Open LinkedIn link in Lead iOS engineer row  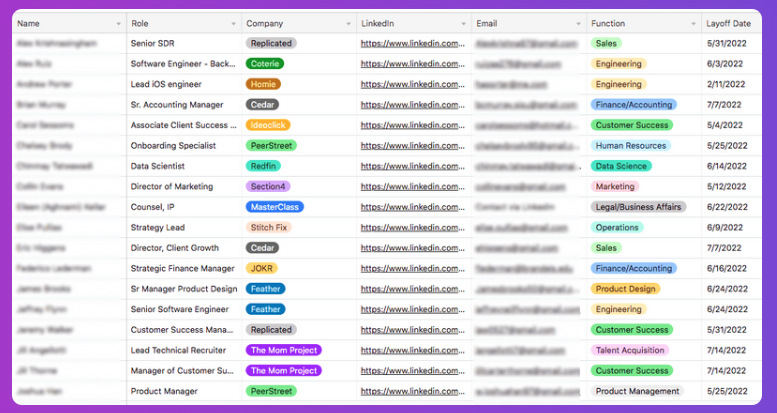pyautogui.click(x=413, y=84)
